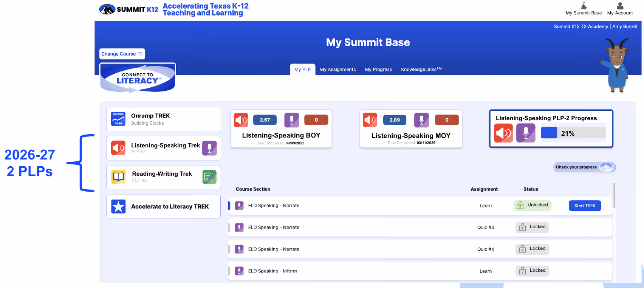
Task: Open the KnowledgeLinks tab
Action: pyautogui.click(x=421, y=69)
